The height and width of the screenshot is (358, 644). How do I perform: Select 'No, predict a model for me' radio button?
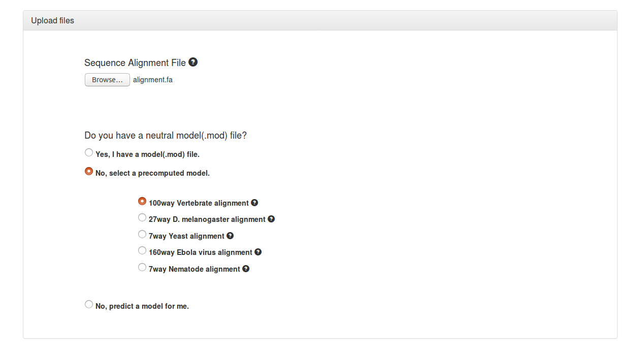[89, 304]
